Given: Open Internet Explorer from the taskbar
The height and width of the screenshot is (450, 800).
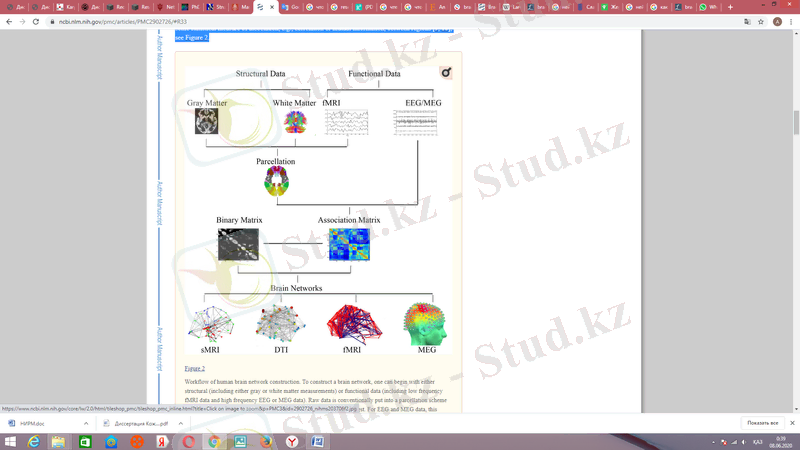Looking at the screenshot, I should [x=33, y=441].
